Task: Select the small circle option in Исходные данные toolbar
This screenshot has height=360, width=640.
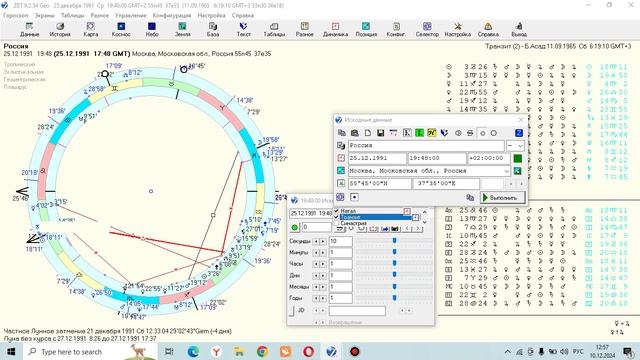Action: point(482,133)
